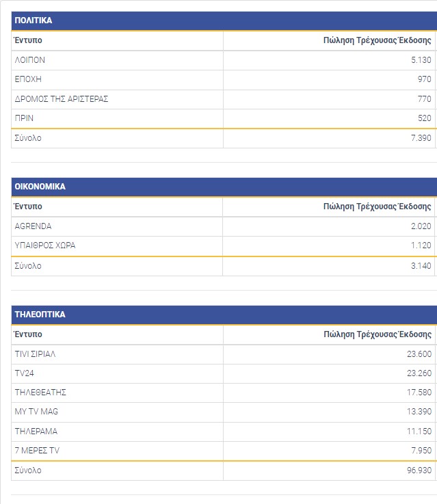Select the AGRENDA publication name
The width and height of the screenshot is (437, 504).
click(x=33, y=226)
